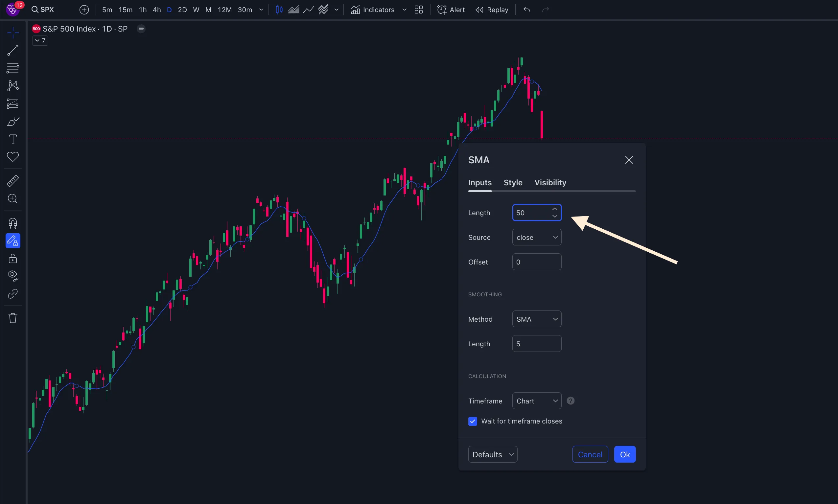Click the redo arrow

coord(546,10)
